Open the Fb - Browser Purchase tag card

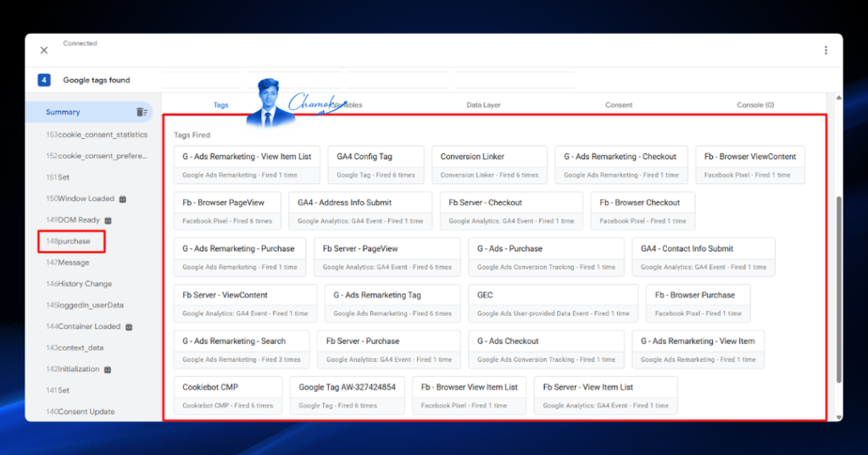(x=698, y=303)
